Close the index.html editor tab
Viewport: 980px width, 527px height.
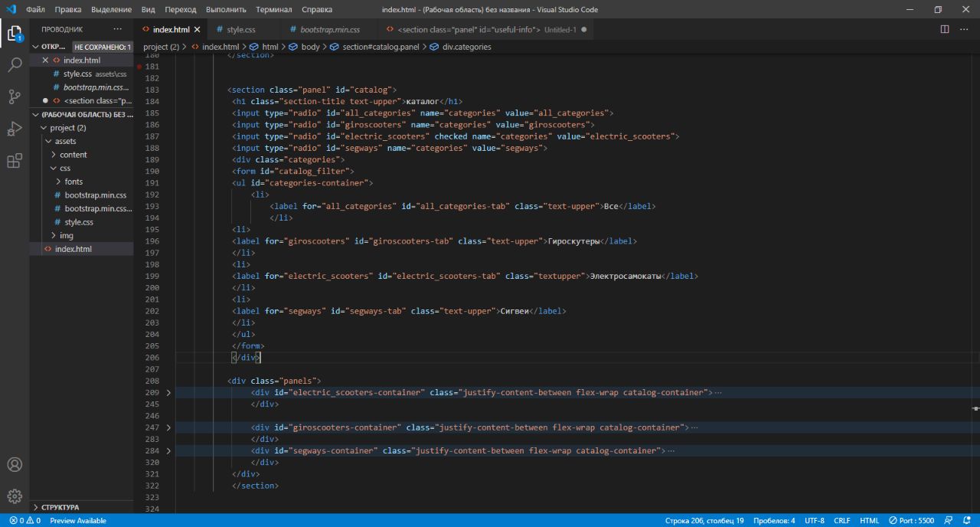pos(197,30)
